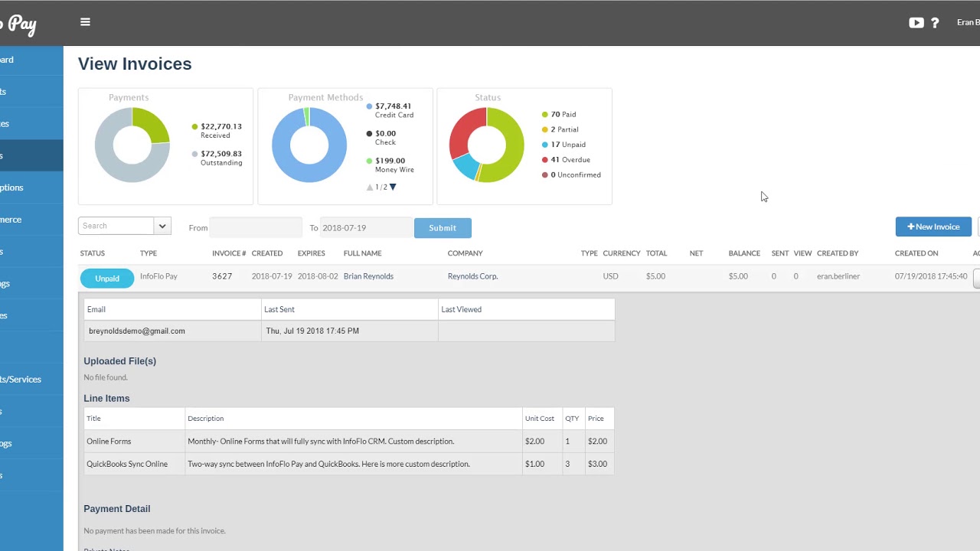The height and width of the screenshot is (551, 980).
Task: Click the To date field showing 2018-07-19
Action: point(366,227)
